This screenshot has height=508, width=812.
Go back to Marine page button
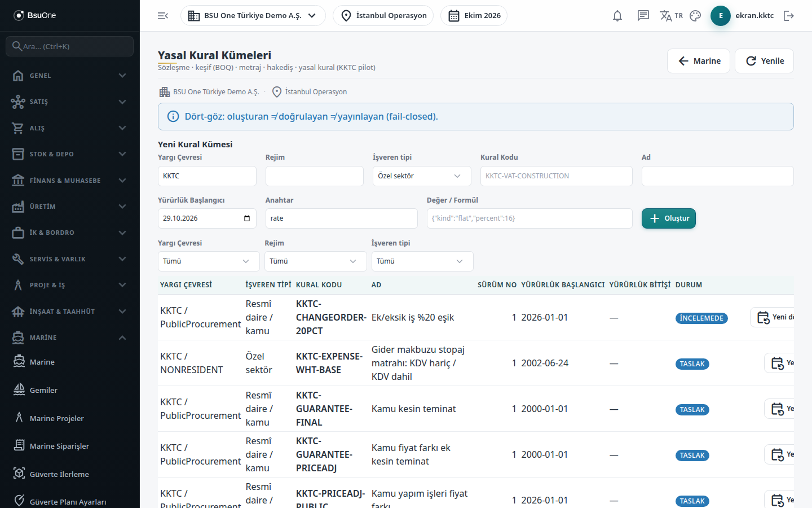coord(699,61)
